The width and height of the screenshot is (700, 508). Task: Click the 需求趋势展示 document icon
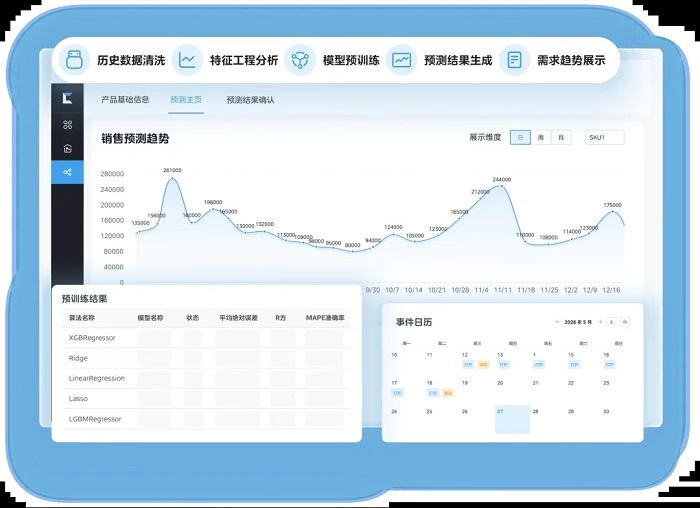(x=514, y=60)
